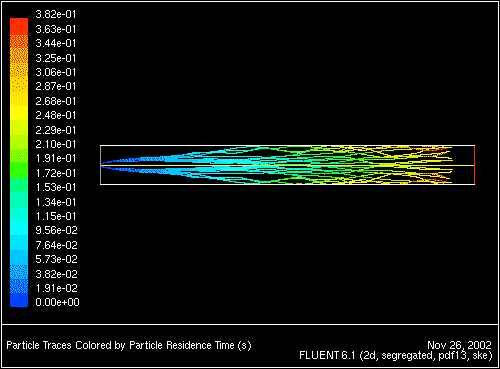
Task: Click the 1.91e-01 legend label
Action: click(56, 158)
